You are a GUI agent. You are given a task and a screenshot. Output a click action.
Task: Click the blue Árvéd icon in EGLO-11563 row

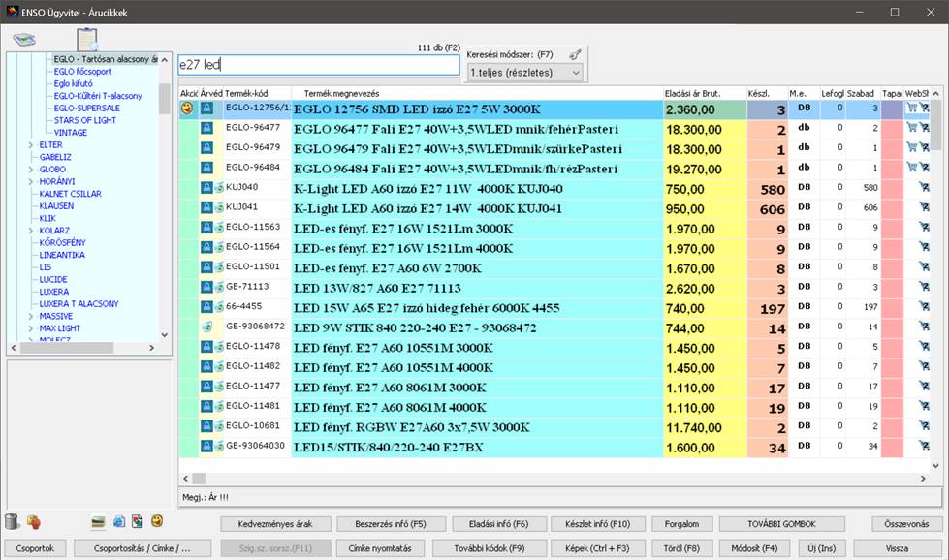point(206,228)
